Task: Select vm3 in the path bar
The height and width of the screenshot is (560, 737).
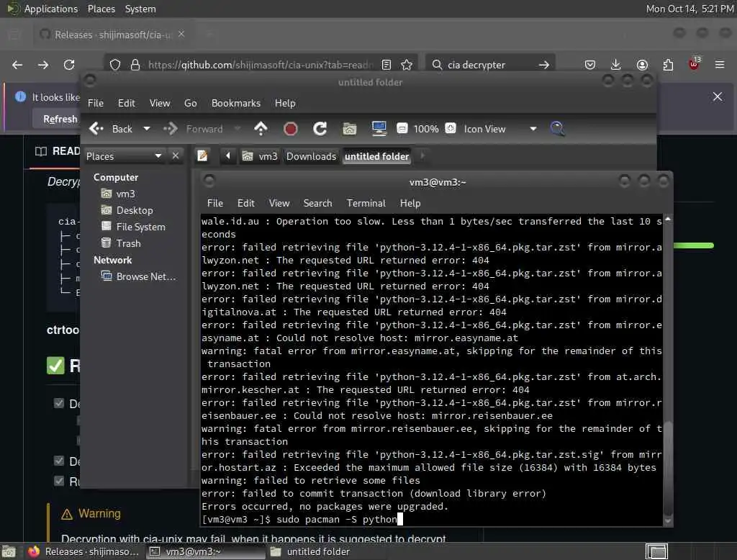Action: point(260,156)
